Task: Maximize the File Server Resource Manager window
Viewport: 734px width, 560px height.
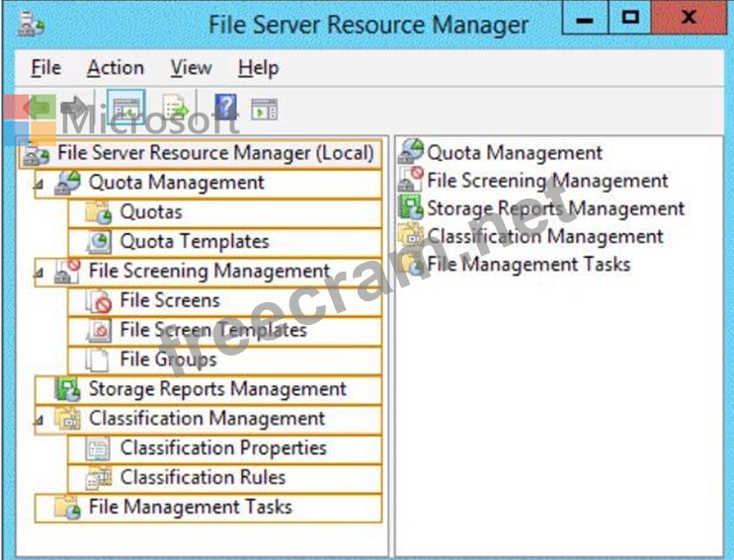Action: [629, 18]
